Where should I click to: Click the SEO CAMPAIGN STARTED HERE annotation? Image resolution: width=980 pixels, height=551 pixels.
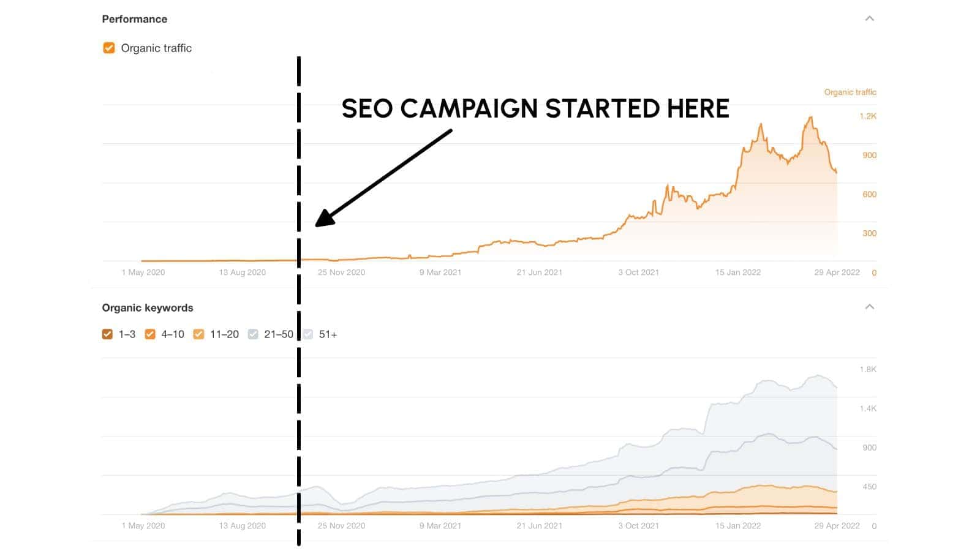pyautogui.click(x=535, y=109)
